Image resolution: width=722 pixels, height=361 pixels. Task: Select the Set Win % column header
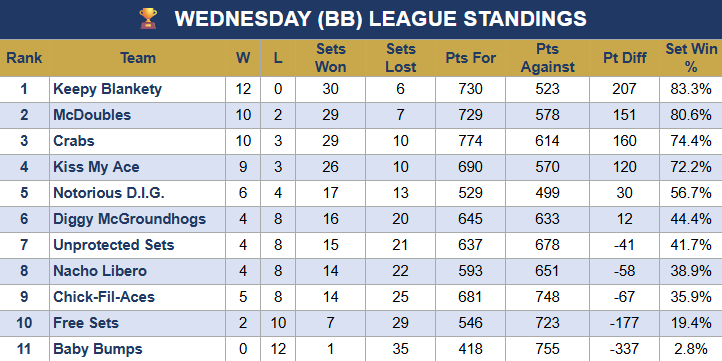pos(691,58)
